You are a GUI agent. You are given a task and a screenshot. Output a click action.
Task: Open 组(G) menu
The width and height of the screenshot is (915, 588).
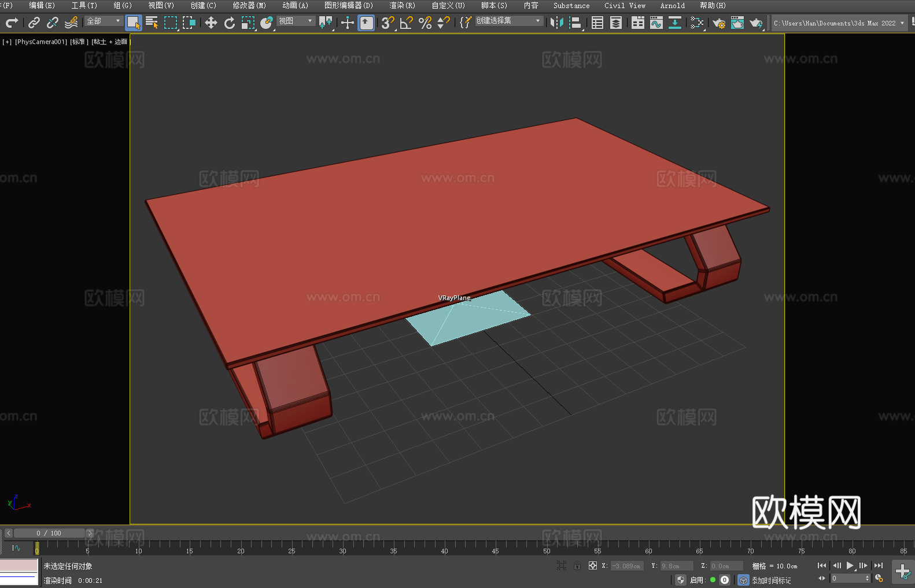pos(123,5)
